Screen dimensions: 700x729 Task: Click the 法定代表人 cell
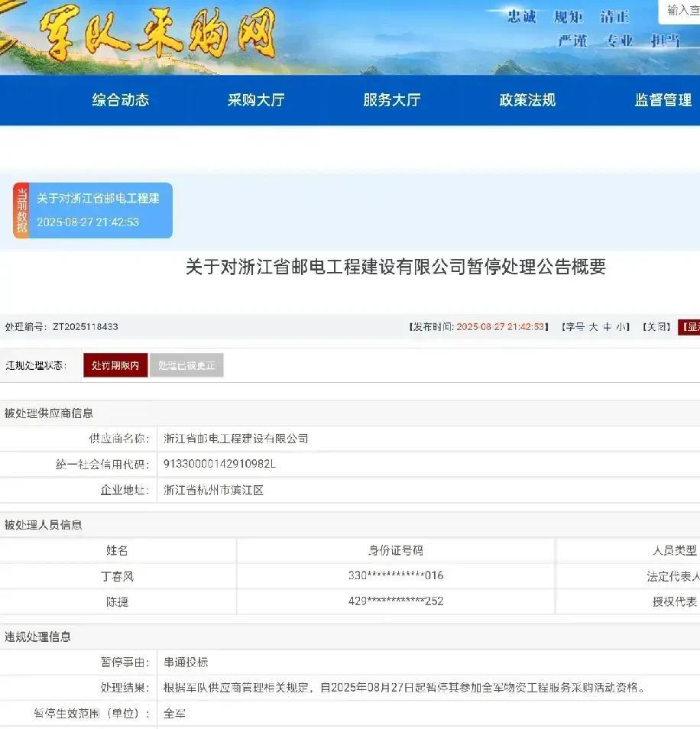pyautogui.click(x=673, y=576)
